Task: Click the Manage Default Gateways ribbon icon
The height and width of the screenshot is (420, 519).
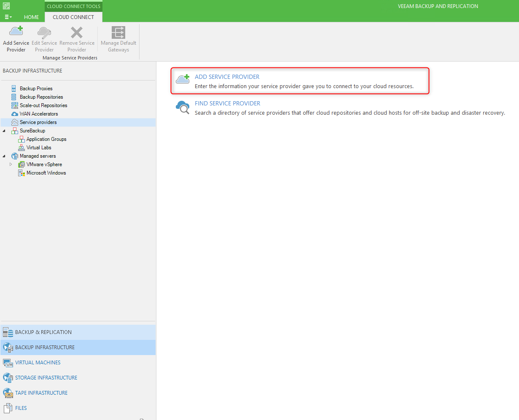Action: pos(118,32)
